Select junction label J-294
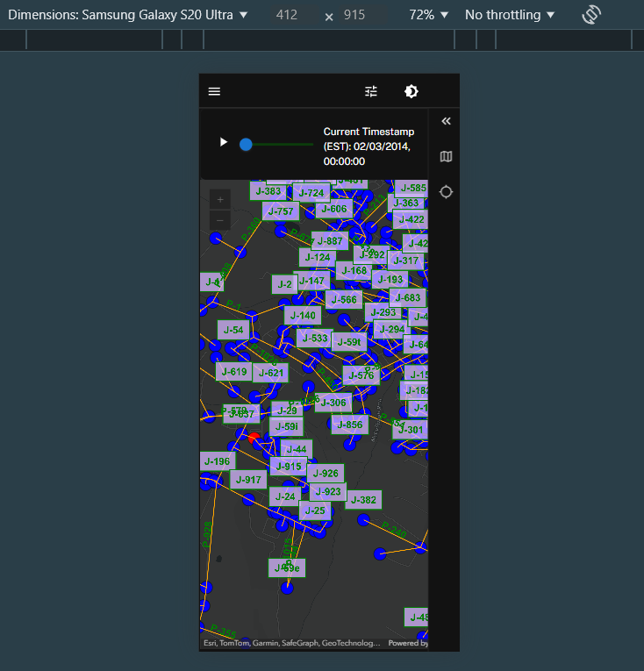This screenshot has width=644, height=671. point(392,330)
